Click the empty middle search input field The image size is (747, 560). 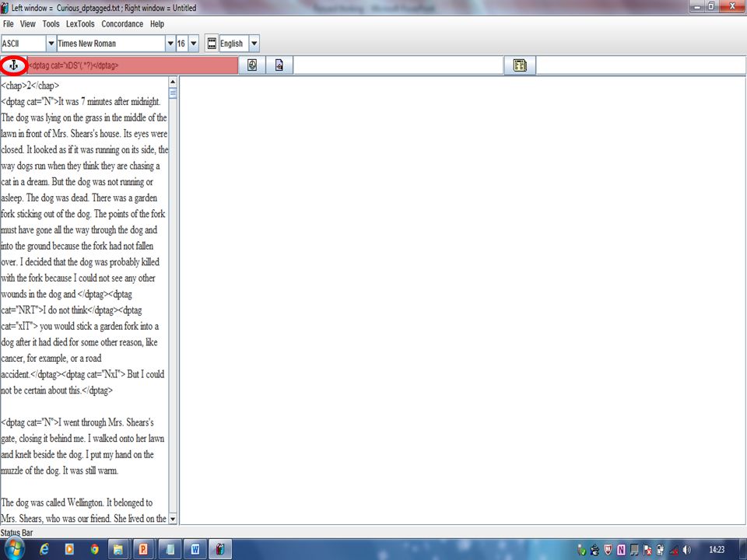[398, 65]
